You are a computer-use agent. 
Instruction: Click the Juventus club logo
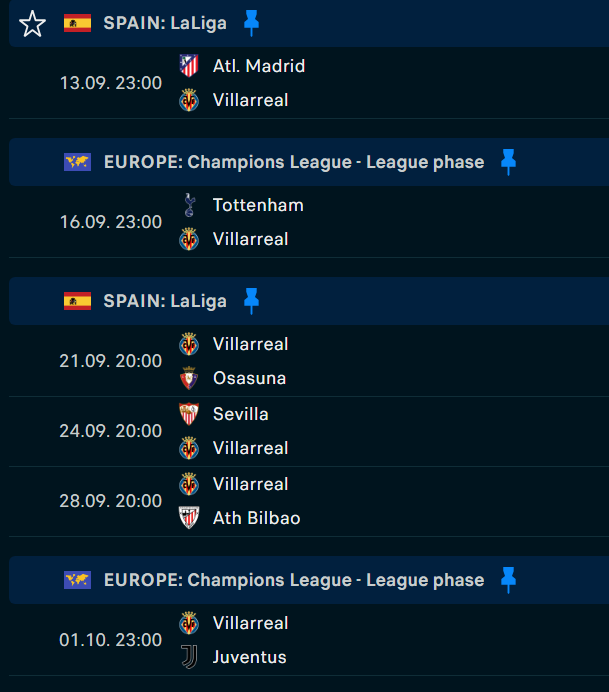189,657
